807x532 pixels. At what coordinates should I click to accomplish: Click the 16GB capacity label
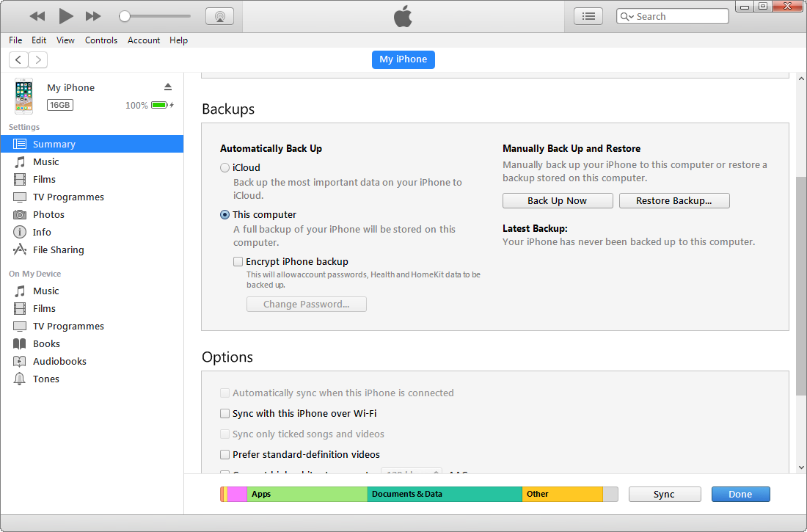pos(60,105)
